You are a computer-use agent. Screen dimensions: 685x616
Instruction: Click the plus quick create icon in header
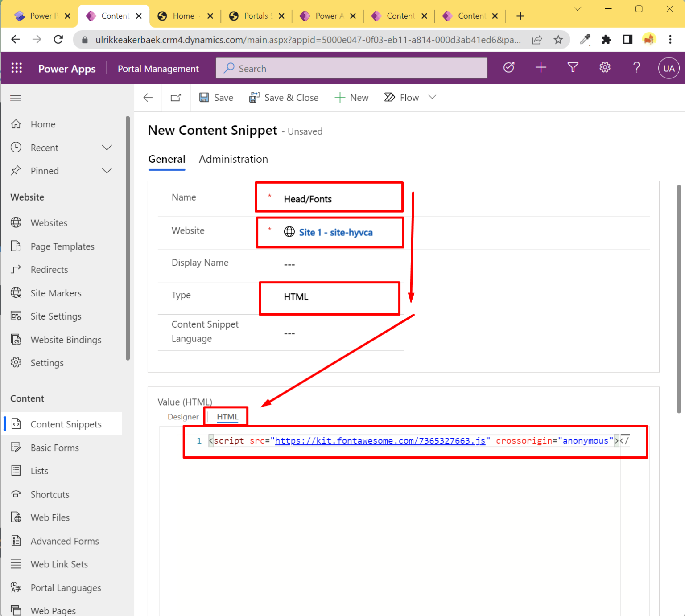pyautogui.click(x=541, y=67)
